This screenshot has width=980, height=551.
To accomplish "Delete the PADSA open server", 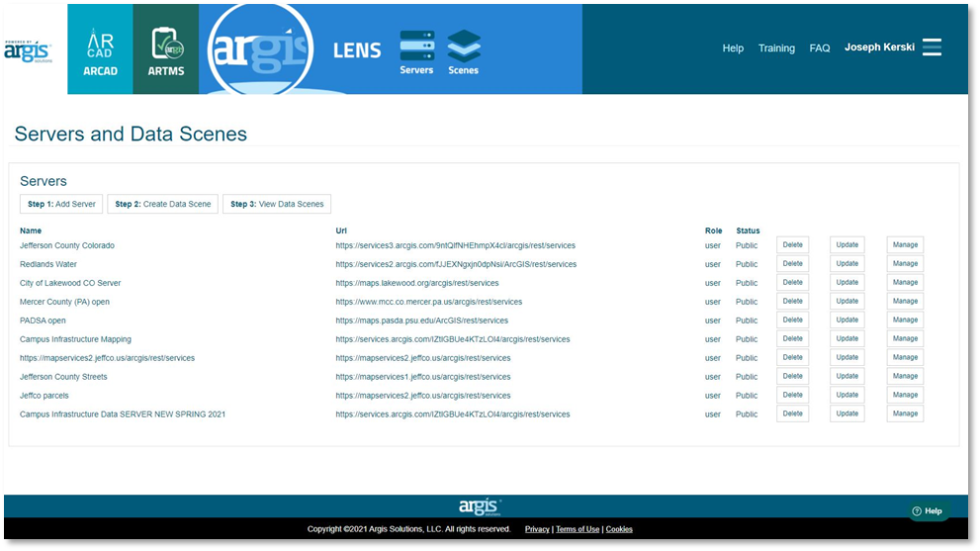I will [x=792, y=321].
